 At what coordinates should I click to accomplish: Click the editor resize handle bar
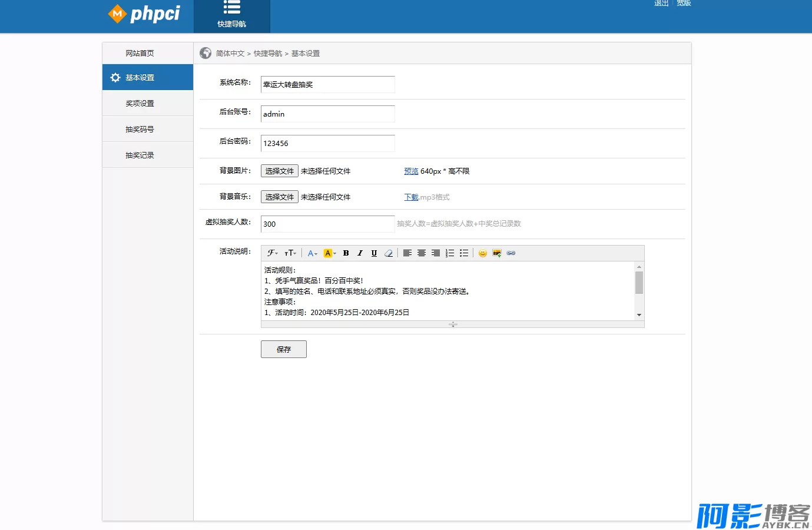(452, 324)
